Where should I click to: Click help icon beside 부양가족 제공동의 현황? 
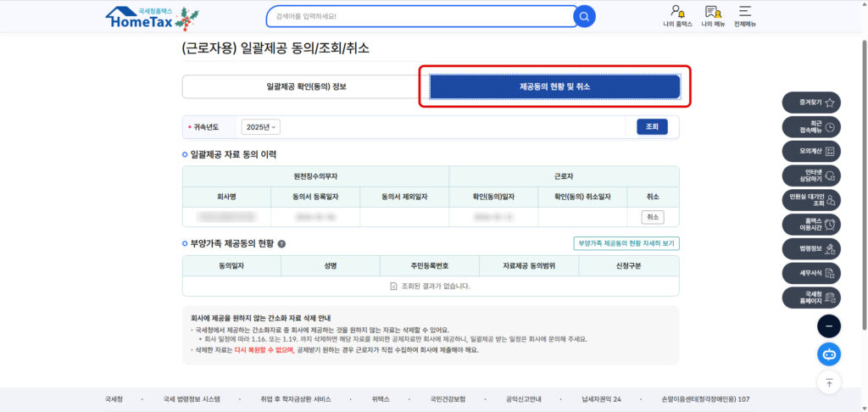[281, 243]
